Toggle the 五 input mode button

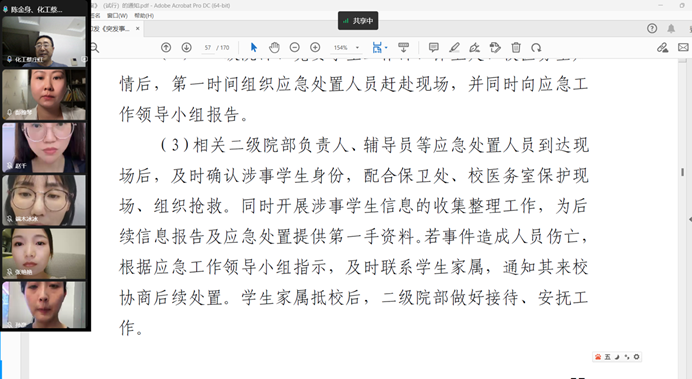click(608, 356)
